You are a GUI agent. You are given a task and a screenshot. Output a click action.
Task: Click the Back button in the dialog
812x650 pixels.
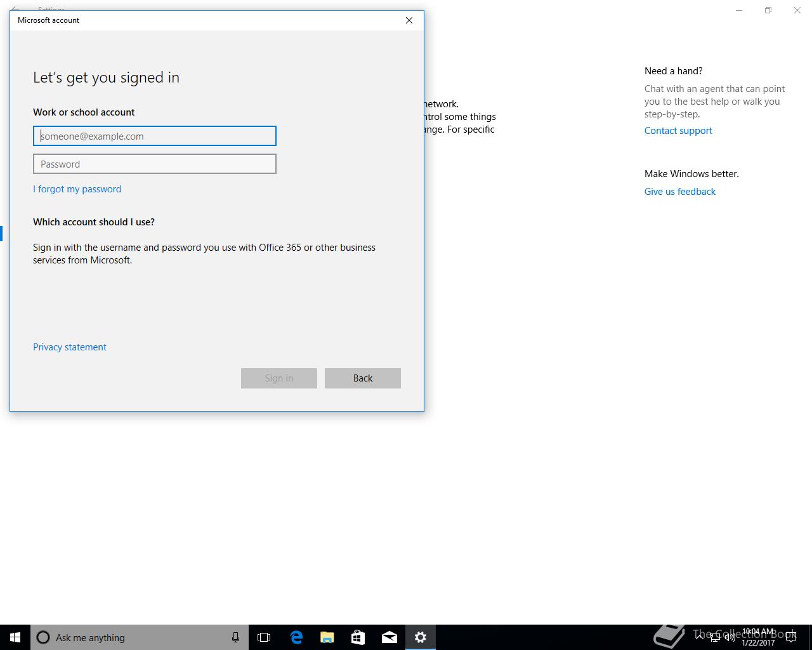pyautogui.click(x=363, y=378)
